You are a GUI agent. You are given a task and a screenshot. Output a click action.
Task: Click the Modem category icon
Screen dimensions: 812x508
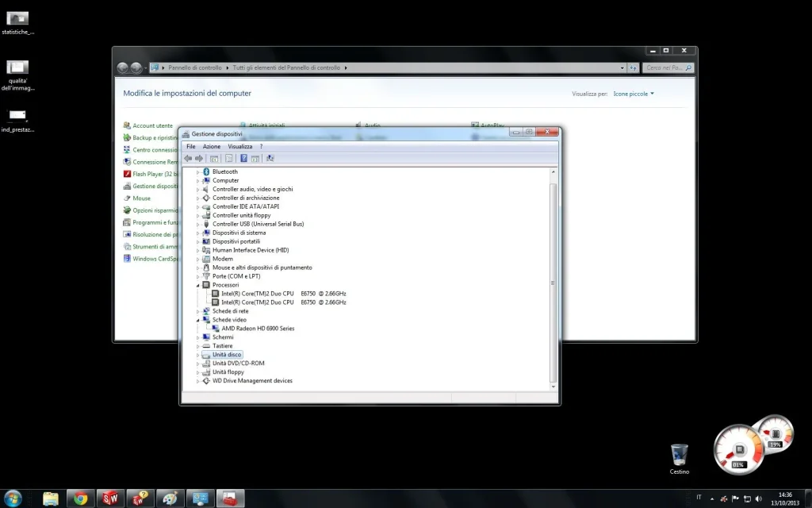point(206,259)
